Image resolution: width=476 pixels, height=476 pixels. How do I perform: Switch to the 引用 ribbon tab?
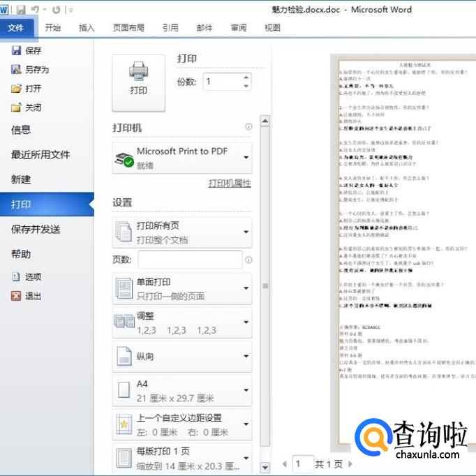[x=170, y=28]
